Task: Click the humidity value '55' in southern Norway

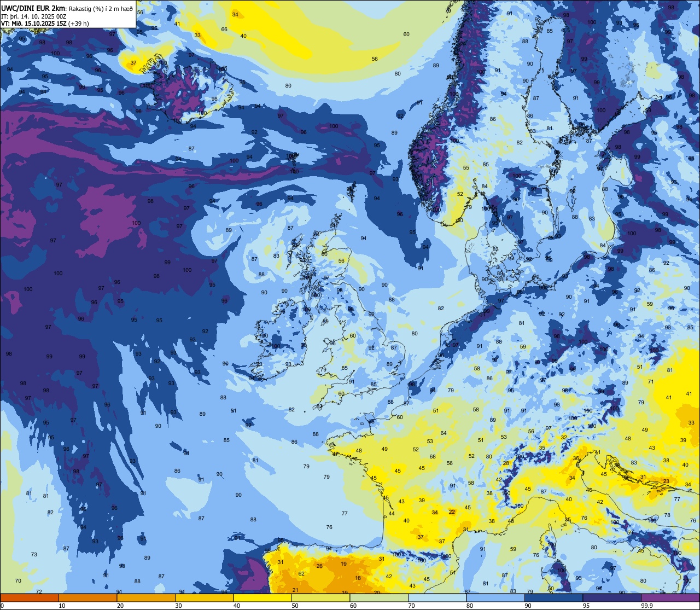Action: coord(466,168)
